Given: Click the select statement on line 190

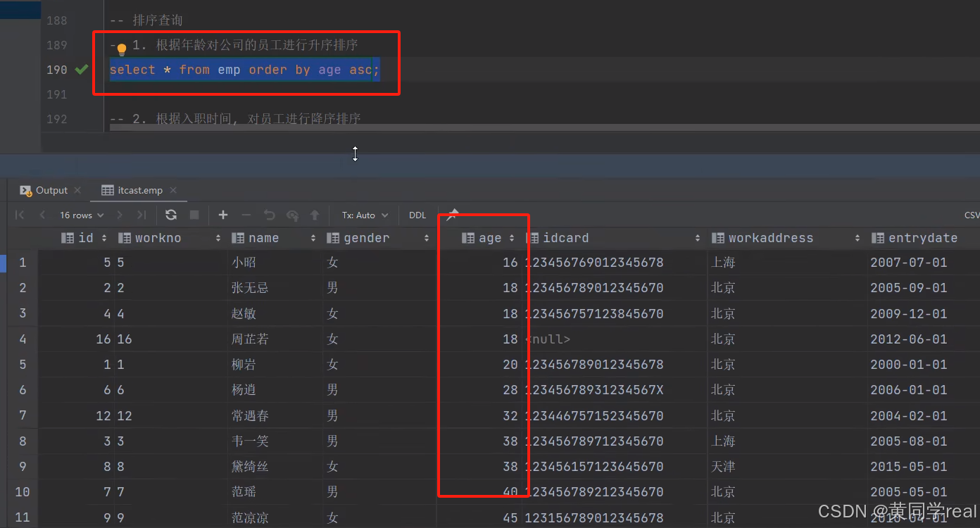Looking at the screenshot, I should click(x=244, y=69).
